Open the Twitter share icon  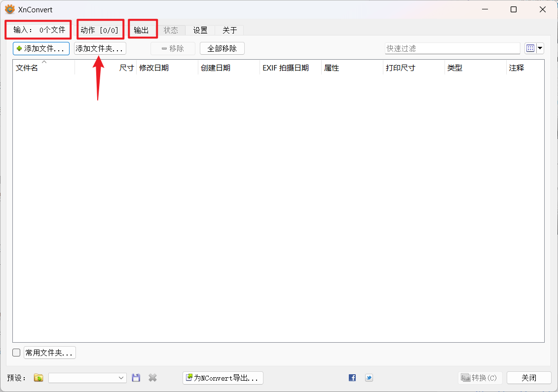pyautogui.click(x=369, y=378)
